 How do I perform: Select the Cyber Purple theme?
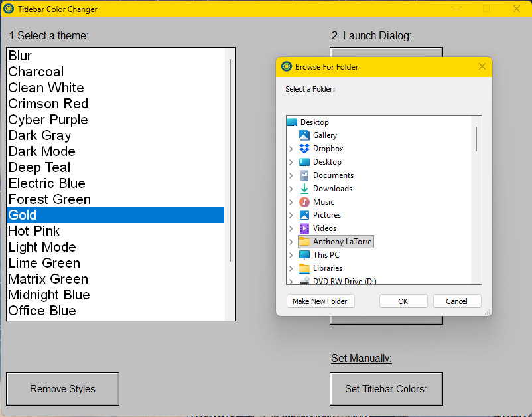click(115, 120)
